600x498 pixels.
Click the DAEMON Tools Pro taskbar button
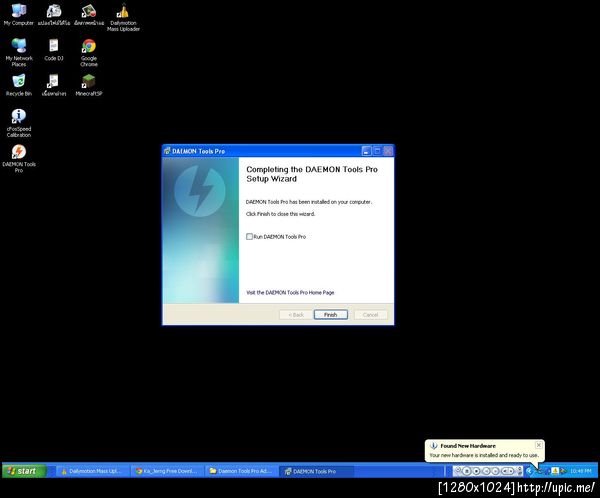coord(315,471)
